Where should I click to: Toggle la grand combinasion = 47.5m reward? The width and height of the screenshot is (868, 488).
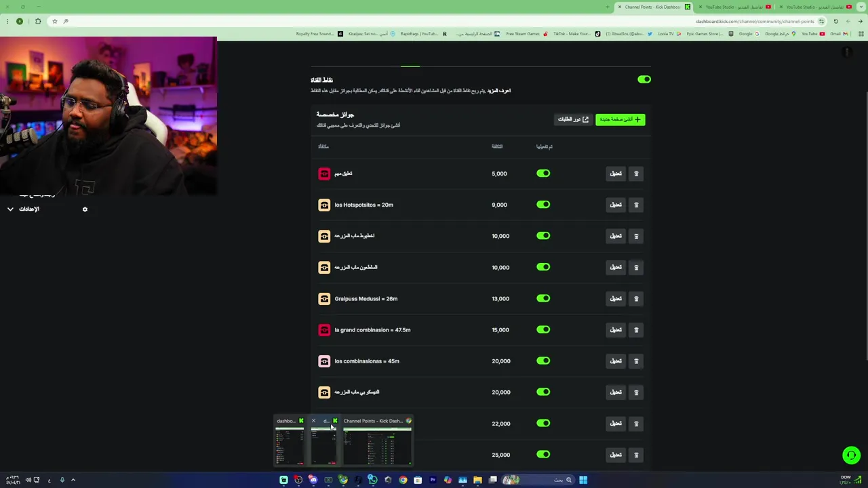(543, 329)
